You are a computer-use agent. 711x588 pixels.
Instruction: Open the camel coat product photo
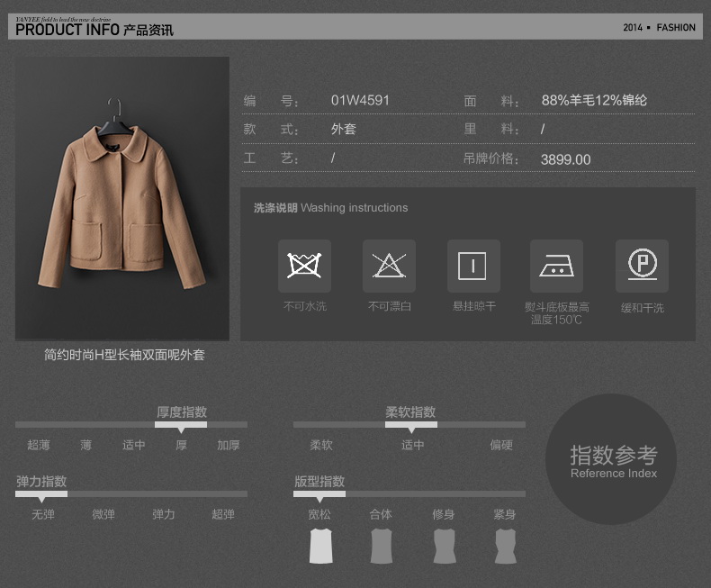(122, 198)
